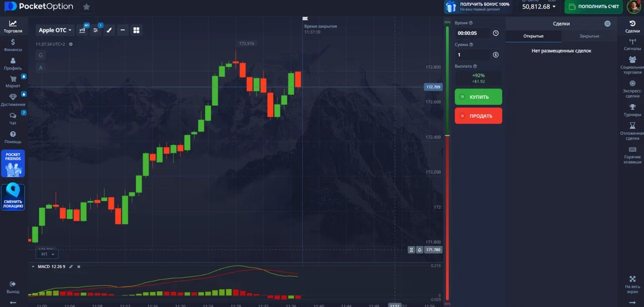Viewport: 644px width, 307px height.
Task: Click the Сумма help question mark
Action: (x=471, y=45)
